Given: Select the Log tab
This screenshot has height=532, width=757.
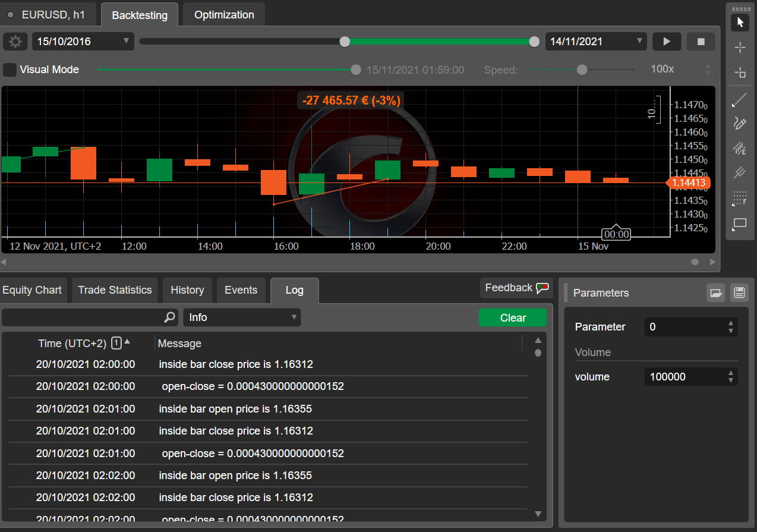Looking at the screenshot, I should pyautogui.click(x=294, y=291).
